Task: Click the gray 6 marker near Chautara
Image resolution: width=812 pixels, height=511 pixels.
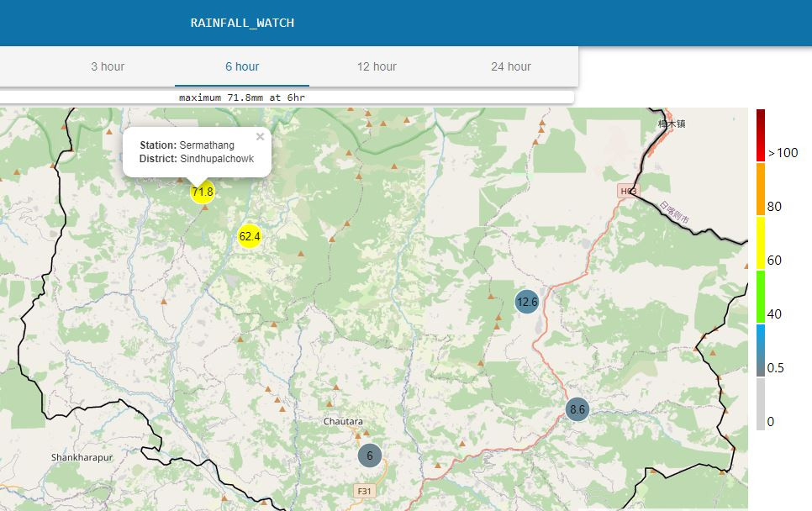Action: [x=370, y=456]
